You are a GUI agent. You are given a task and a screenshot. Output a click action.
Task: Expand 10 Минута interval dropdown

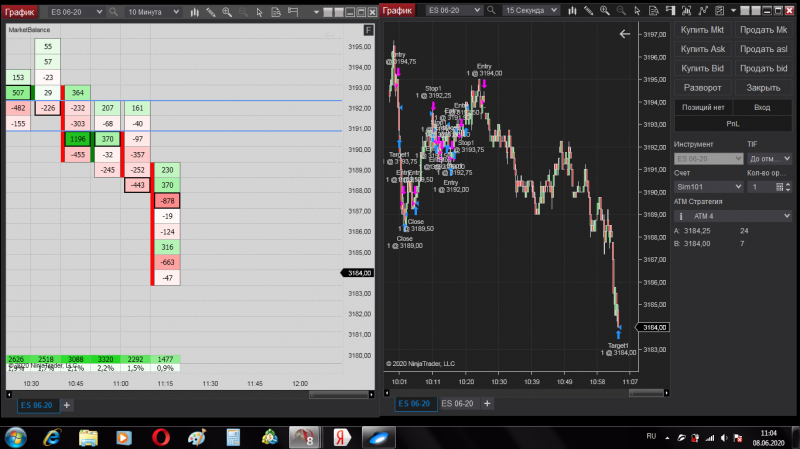click(176, 12)
